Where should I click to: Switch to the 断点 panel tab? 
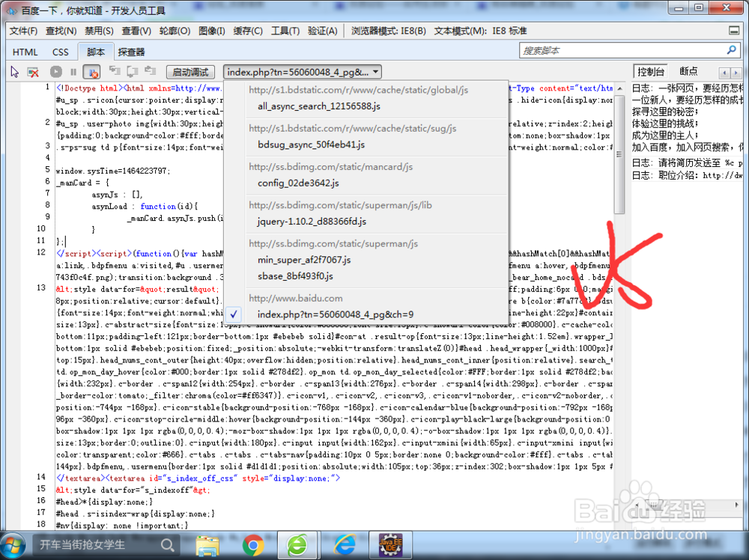[688, 72]
